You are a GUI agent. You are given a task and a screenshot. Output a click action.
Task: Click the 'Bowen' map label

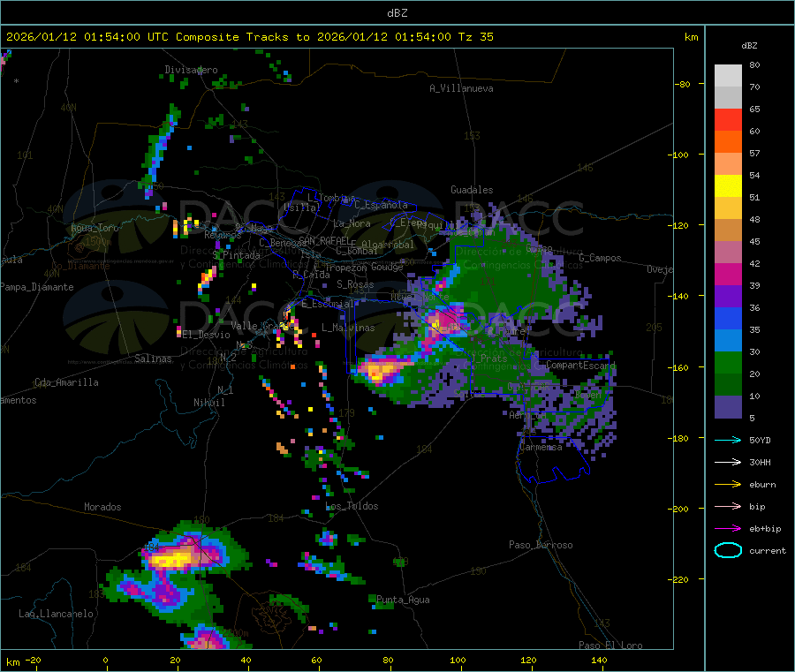click(588, 394)
